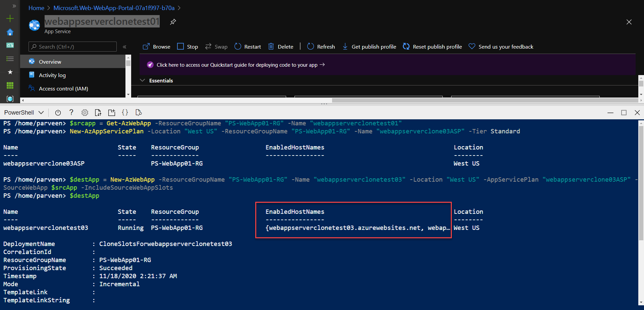Click the Restart button for the web app
The height and width of the screenshot is (310, 644).
(x=248, y=47)
